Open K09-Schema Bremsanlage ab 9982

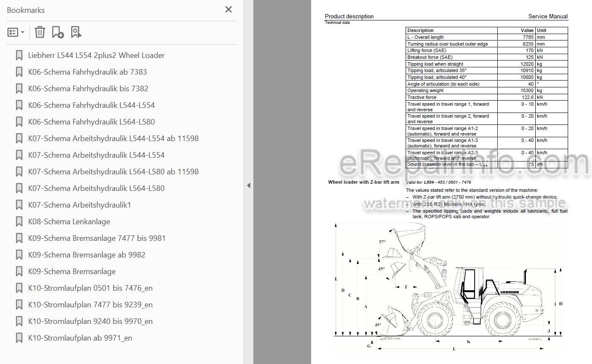pyautogui.click(x=87, y=255)
